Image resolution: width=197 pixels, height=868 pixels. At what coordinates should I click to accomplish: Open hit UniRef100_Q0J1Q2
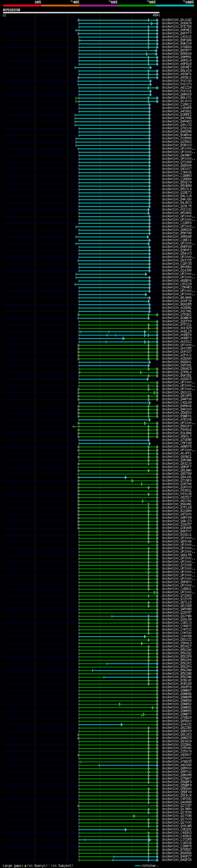[x=177, y=20]
